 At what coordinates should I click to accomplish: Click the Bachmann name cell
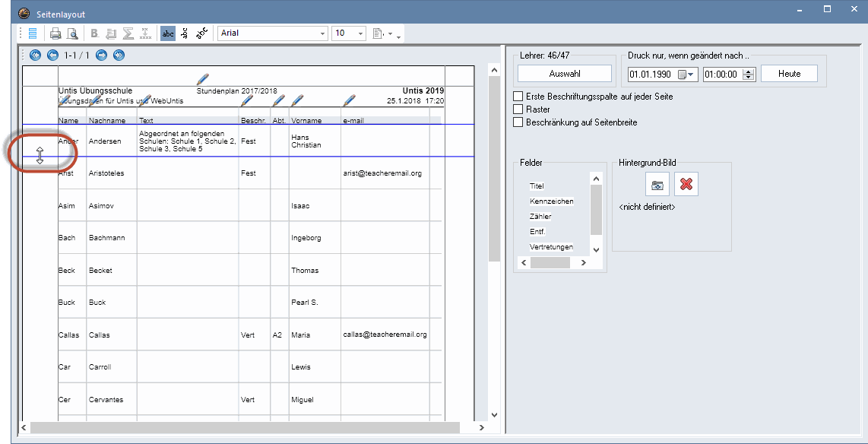tap(107, 238)
